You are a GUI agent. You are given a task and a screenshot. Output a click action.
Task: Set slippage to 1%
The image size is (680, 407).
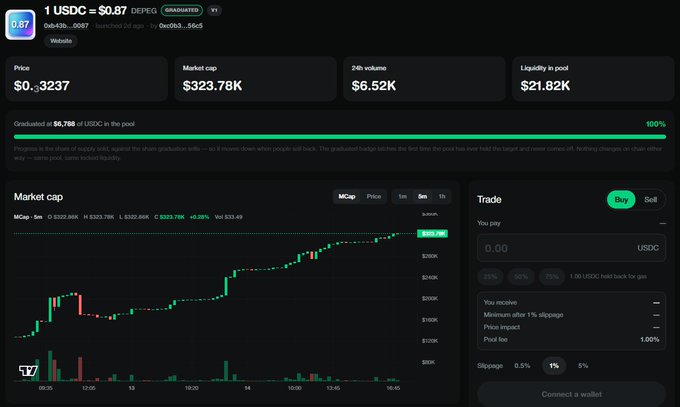coord(554,366)
